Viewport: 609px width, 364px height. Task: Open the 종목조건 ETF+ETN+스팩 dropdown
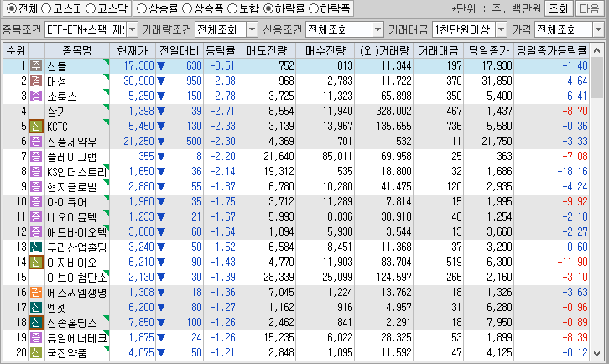point(132,29)
